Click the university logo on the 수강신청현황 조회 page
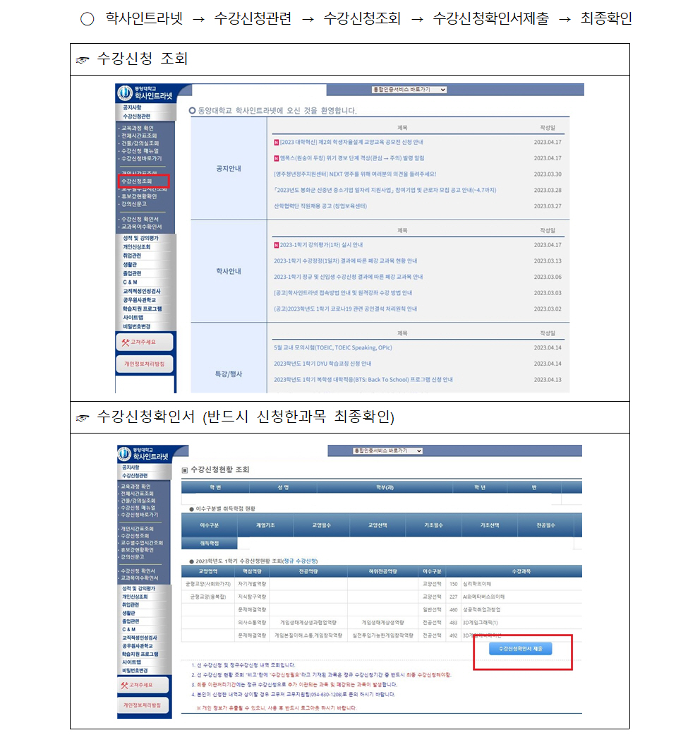700x735 pixels. coord(125,453)
